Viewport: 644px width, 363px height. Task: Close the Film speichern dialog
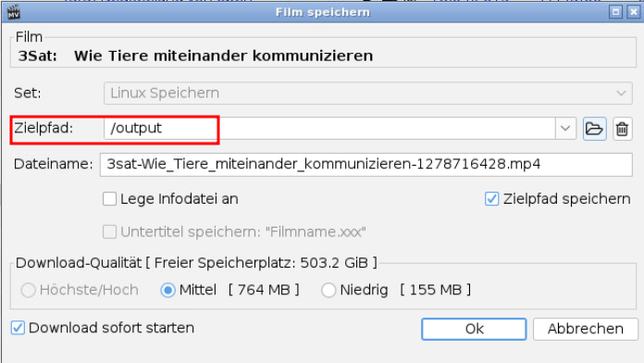tap(634, 12)
